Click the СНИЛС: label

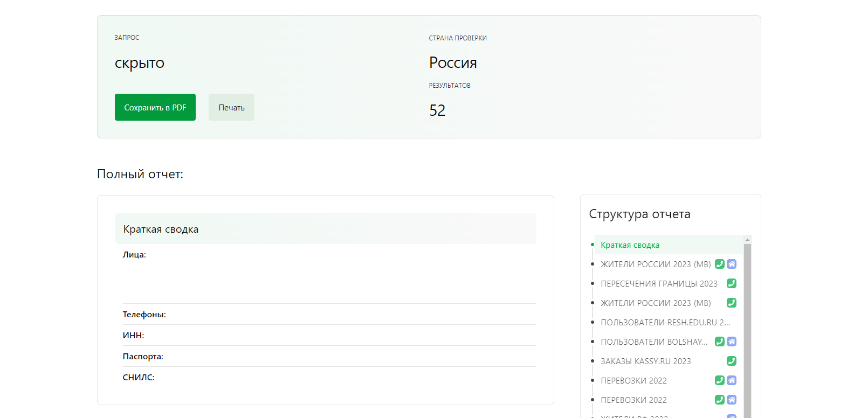[x=139, y=378]
